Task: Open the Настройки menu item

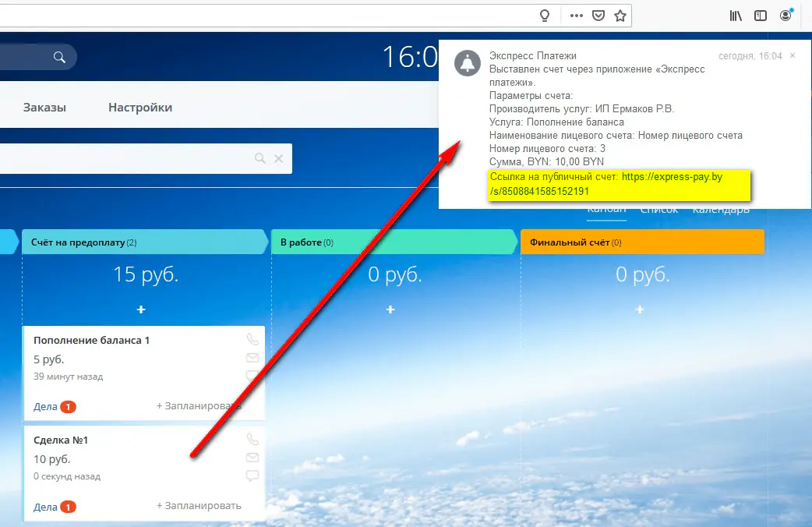Action: point(140,108)
